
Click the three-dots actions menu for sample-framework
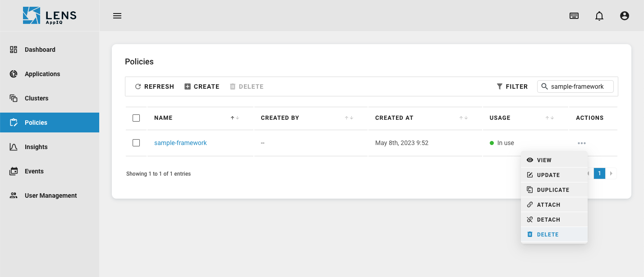[582, 143]
